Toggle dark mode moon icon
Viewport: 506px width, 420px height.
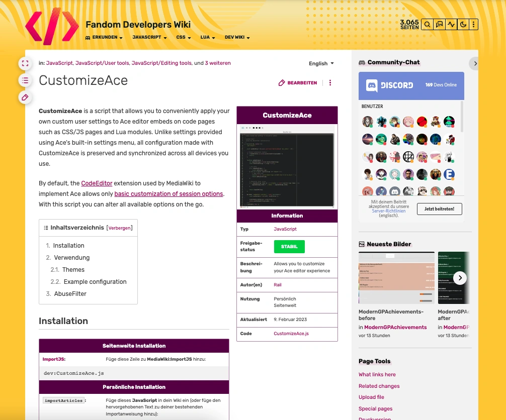tap(463, 25)
